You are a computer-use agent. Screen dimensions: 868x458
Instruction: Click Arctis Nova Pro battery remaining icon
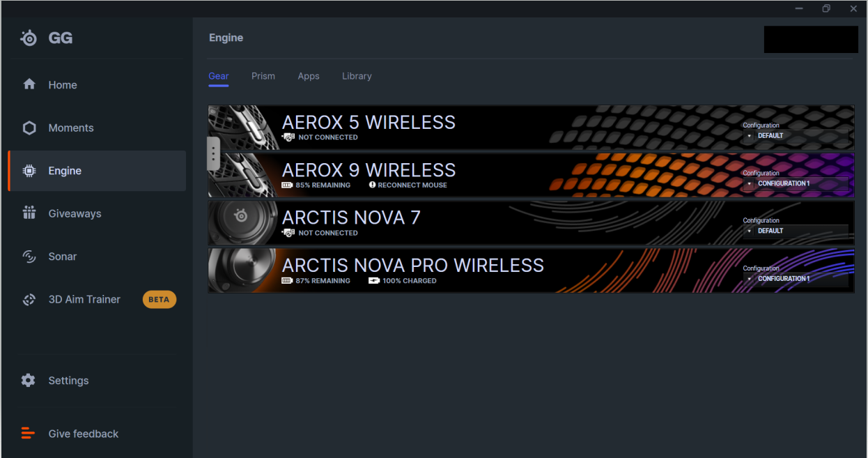pyautogui.click(x=287, y=281)
